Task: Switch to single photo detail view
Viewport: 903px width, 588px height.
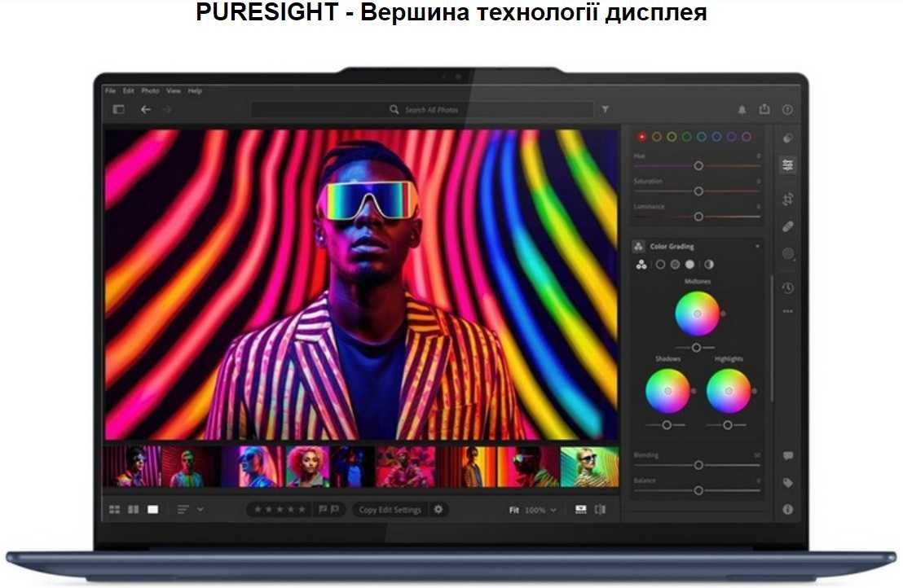Action: click(x=152, y=510)
